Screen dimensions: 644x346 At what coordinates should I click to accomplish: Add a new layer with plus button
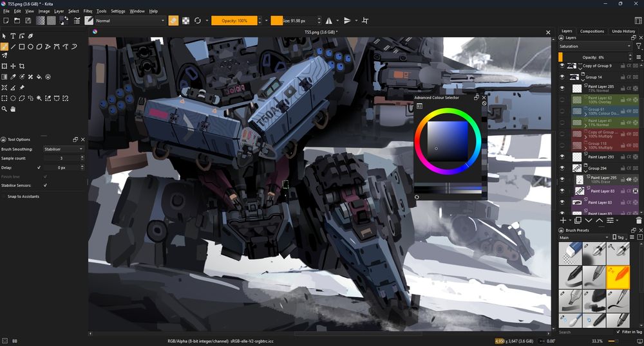tap(563, 221)
